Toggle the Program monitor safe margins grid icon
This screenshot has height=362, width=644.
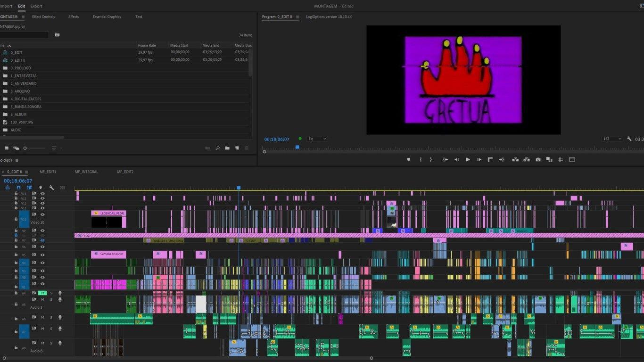pos(561,160)
